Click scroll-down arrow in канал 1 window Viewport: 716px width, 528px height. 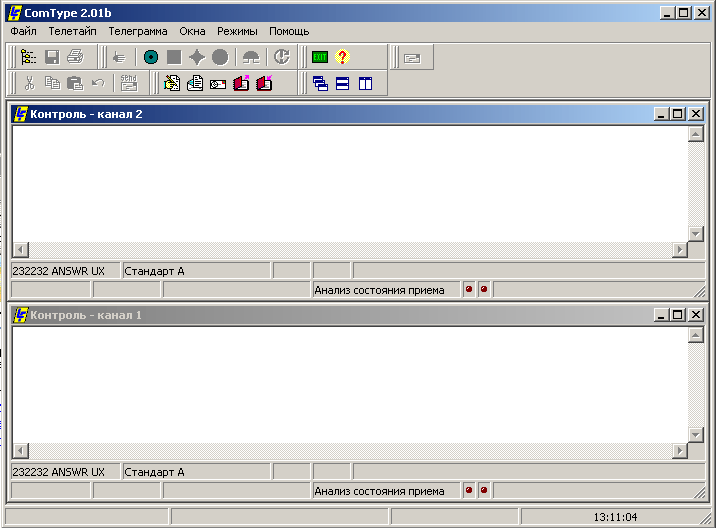coord(695,435)
